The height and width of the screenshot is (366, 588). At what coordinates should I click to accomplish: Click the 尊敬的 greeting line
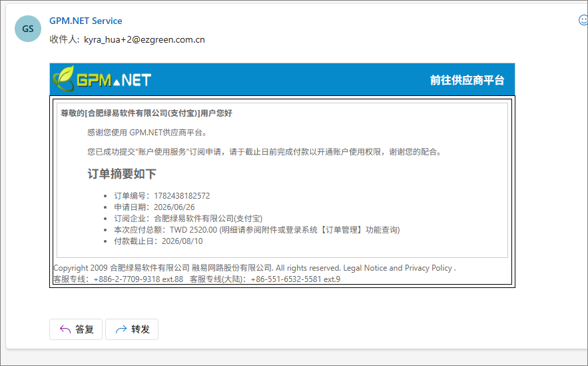(147, 113)
